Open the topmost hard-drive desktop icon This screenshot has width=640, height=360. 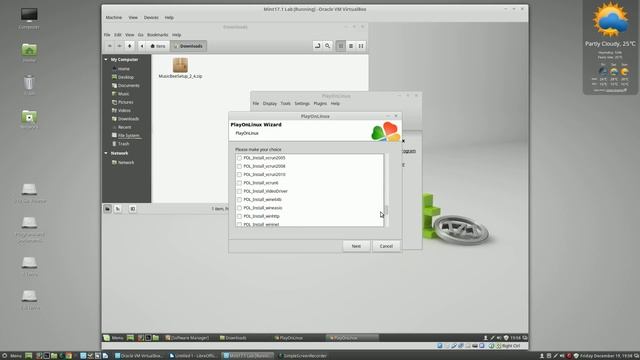coord(29,189)
